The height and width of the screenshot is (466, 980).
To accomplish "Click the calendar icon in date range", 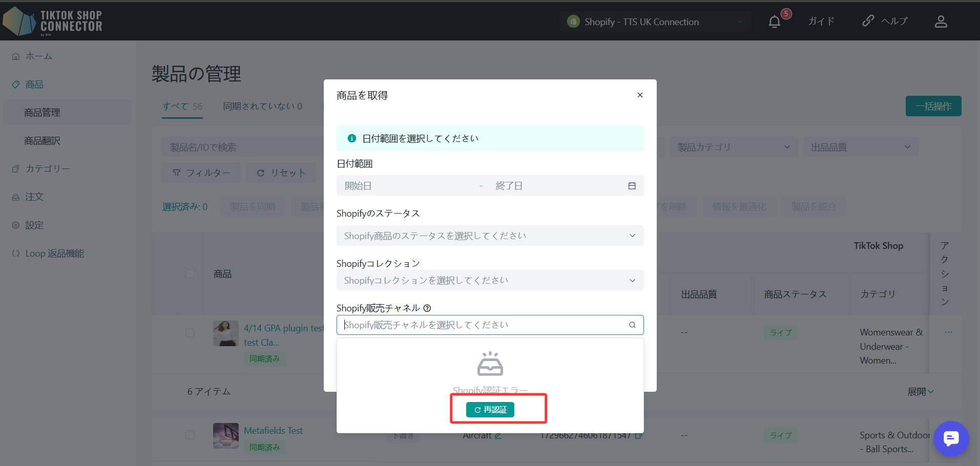I will click(632, 186).
